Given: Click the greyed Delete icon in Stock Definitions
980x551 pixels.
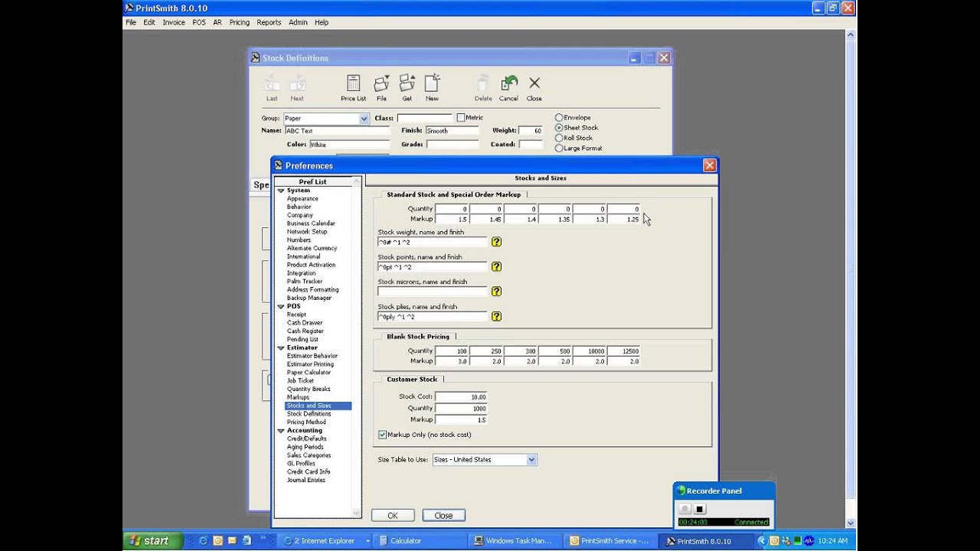Looking at the screenshot, I should [483, 87].
